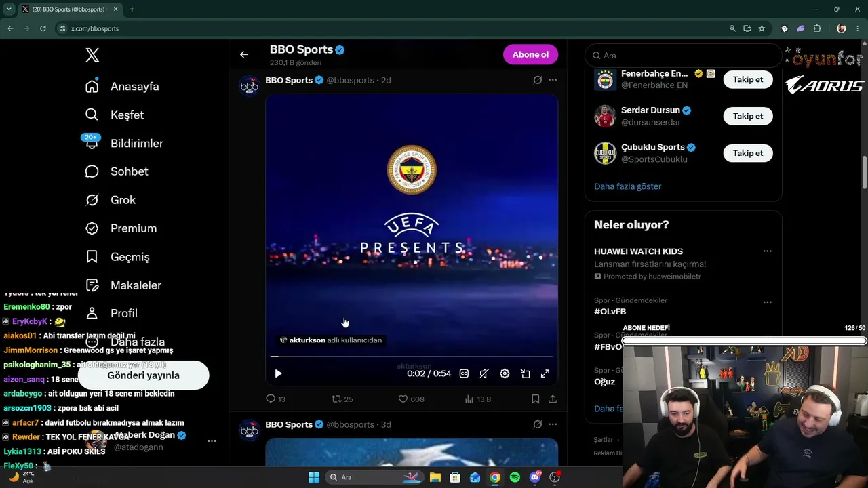Open Discord from the taskbar
Viewport: 868px width, 488px height.
[x=535, y=477]
